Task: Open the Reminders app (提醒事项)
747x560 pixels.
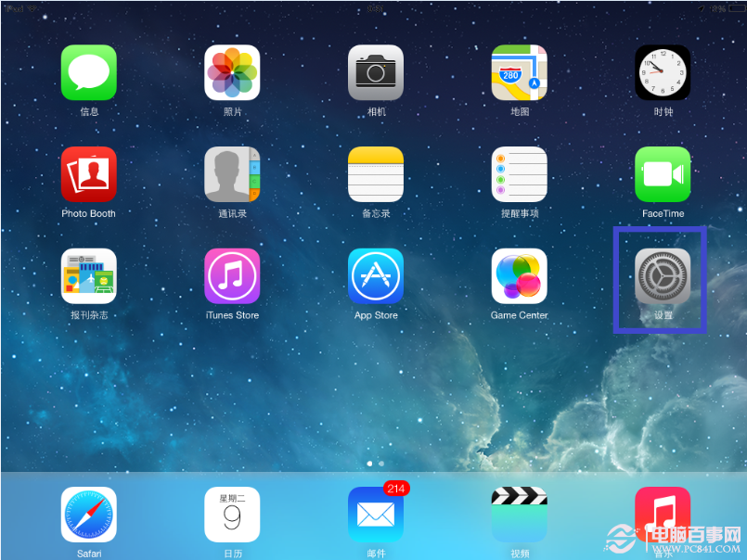Action: click(520, 174)
